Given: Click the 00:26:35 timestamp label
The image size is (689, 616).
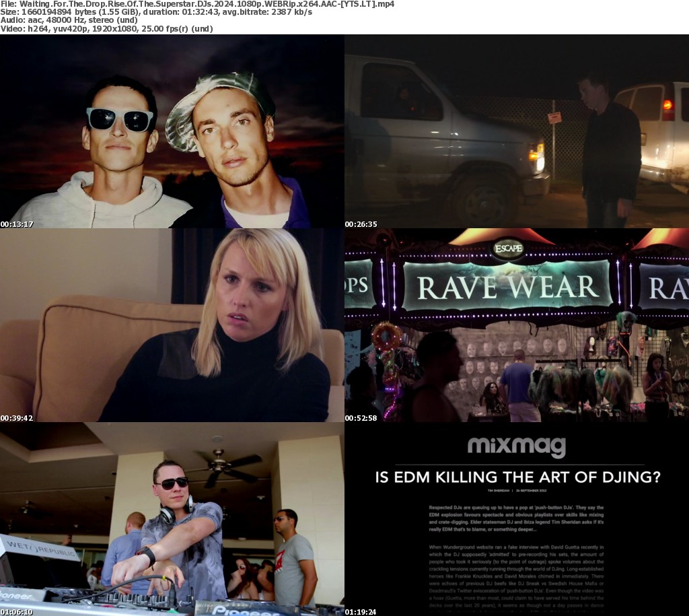Looking at the screenshot, I should coord(361,224).
